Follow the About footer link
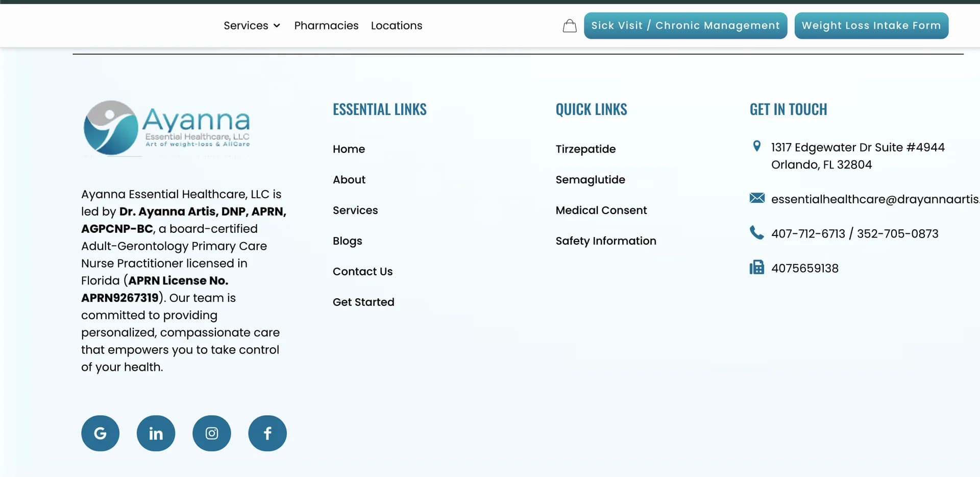 click(x=349, y=180)
